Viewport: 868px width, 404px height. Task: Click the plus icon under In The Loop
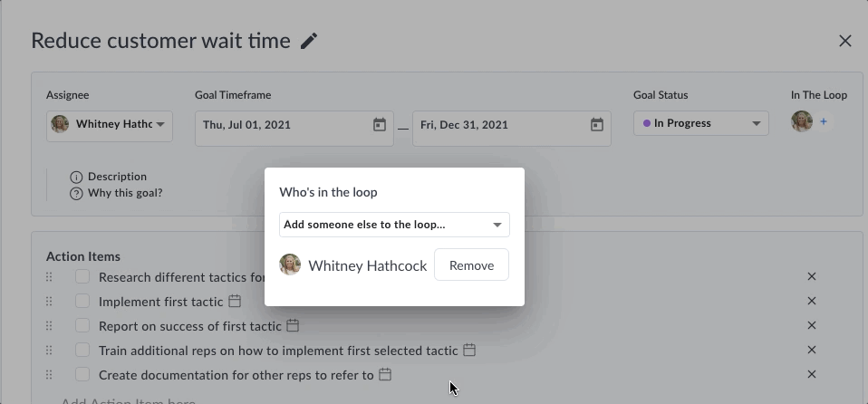(824, 121)
